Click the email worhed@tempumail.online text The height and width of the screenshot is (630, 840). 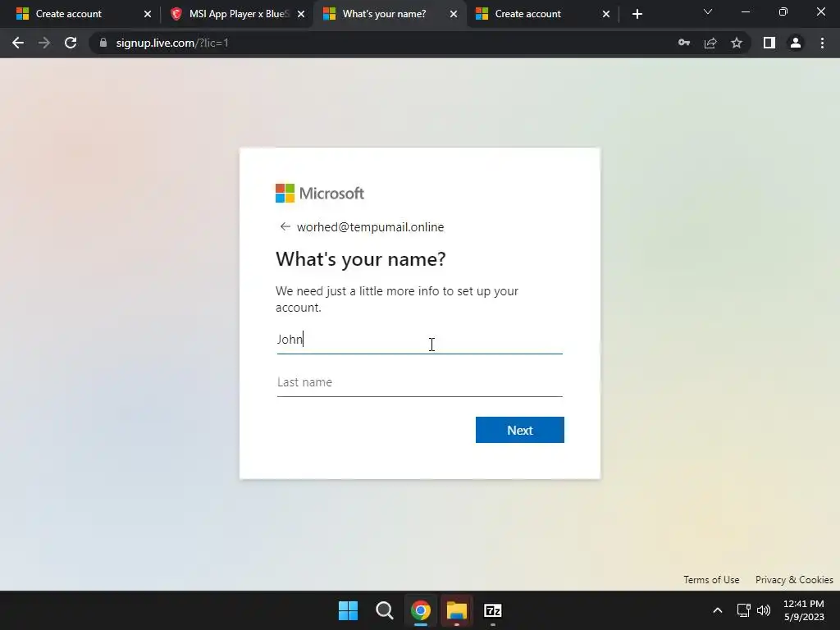click(370, 227)
